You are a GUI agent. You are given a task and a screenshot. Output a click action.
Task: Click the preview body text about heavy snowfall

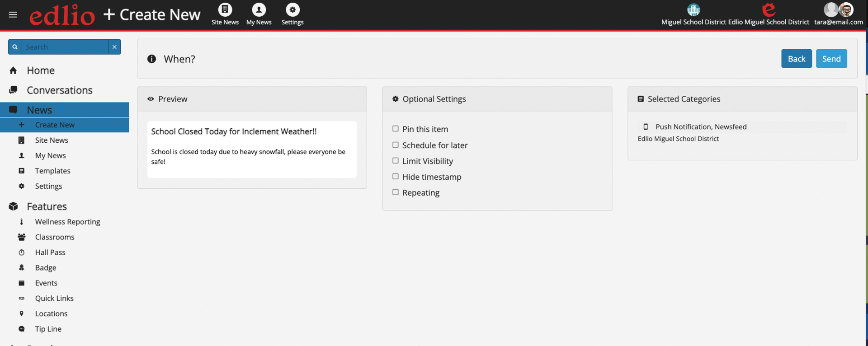pyautogui.click(x=248, y=157)
